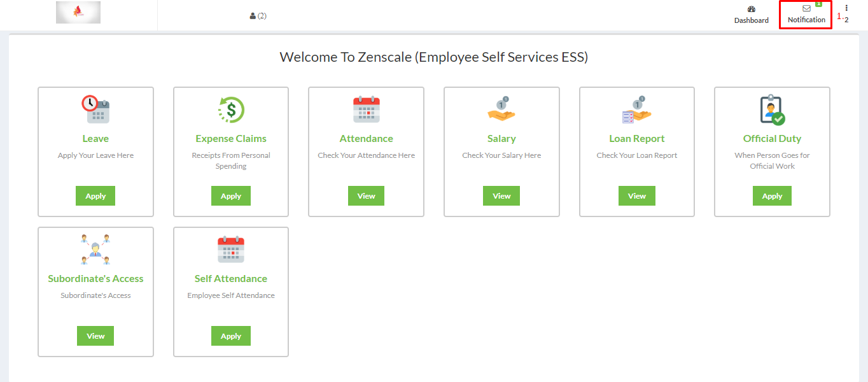Click the Salary hand-coin icon
The height and width of the screenshot is (382, 868).
pos(501,110)
